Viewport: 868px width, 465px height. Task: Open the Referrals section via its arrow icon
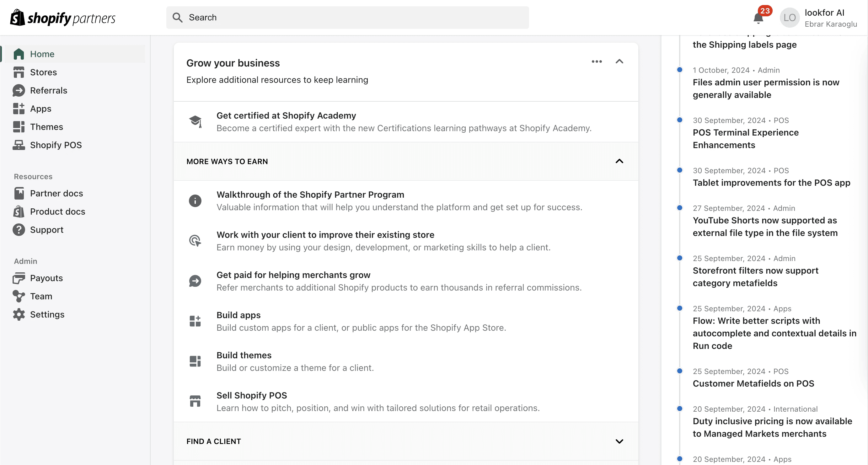[19, 90]
